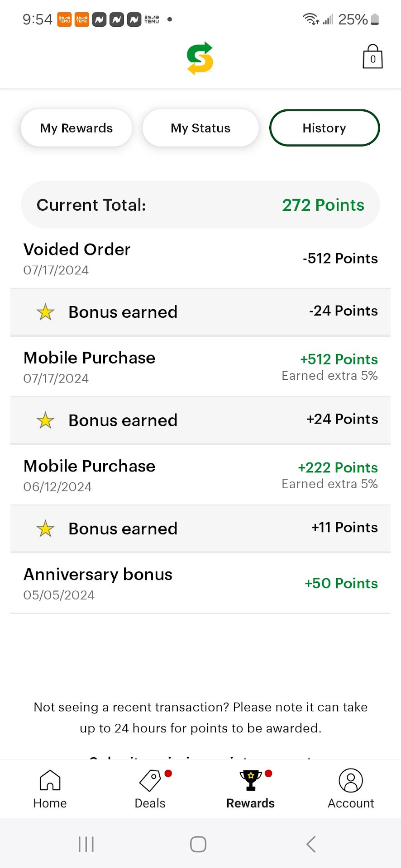The image size is (401, 868).
Task: Open Android recent apps button
Action: tap(86, 844)
